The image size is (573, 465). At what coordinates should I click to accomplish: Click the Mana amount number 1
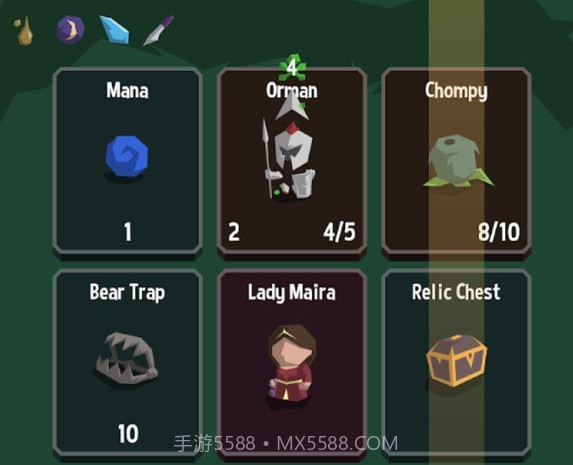128,232
